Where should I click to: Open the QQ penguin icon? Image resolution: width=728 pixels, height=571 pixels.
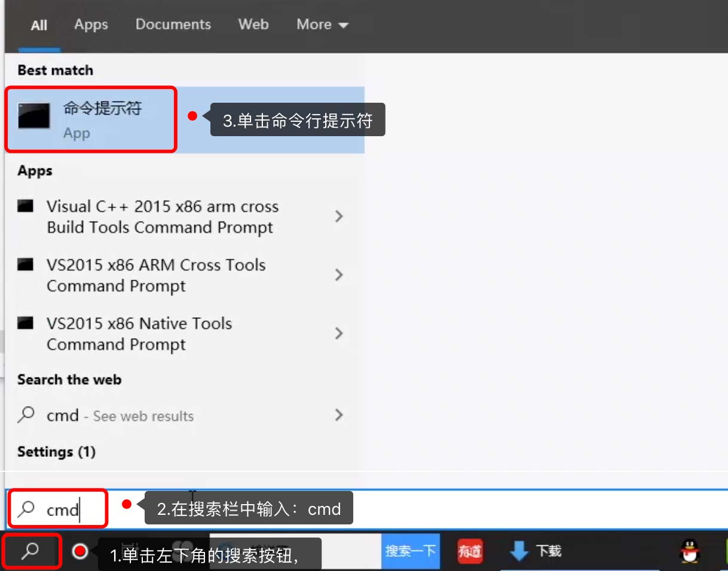(690, 551)
